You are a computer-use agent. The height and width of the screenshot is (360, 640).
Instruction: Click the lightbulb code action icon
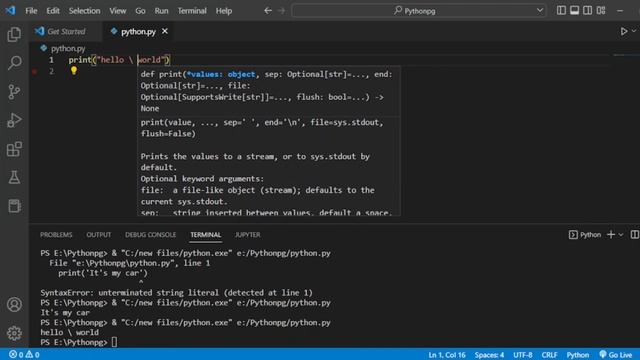pyautogui.click(x=73, y=71)
